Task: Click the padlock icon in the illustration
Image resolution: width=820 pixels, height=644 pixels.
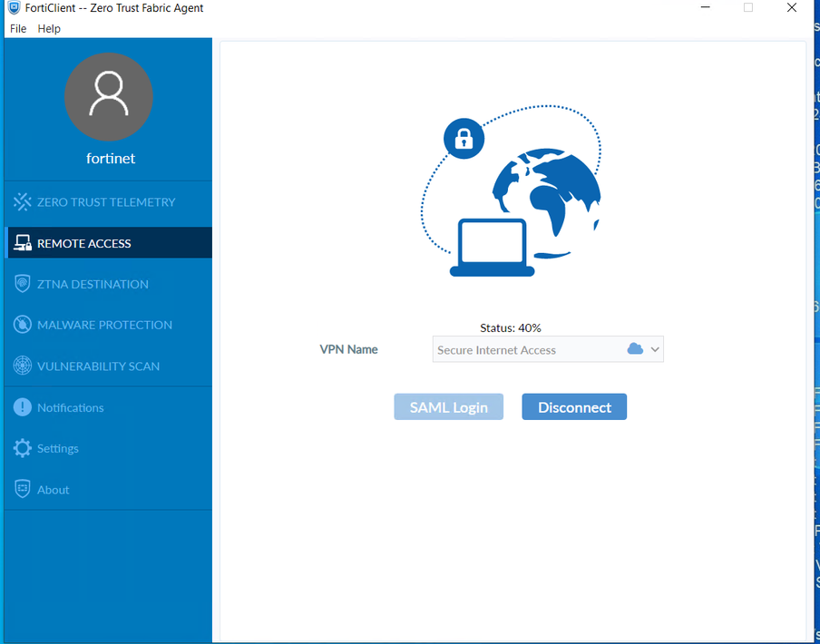Action: 464,139
